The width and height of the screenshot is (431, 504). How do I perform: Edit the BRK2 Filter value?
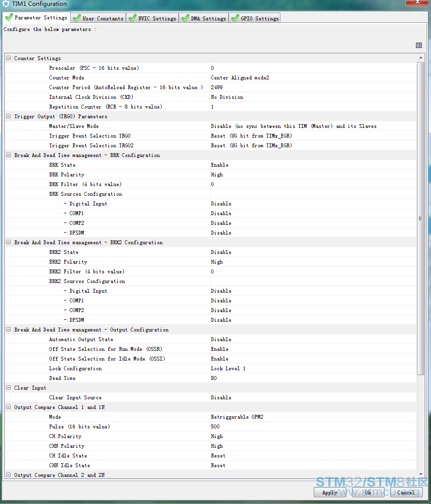tap(313, 271)
